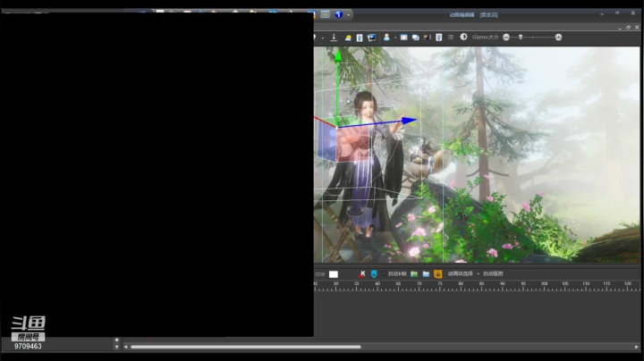Open dropdown arrow next to person avatar icon
The height and width of the screenshot is (361, 644).
point(395,38)
